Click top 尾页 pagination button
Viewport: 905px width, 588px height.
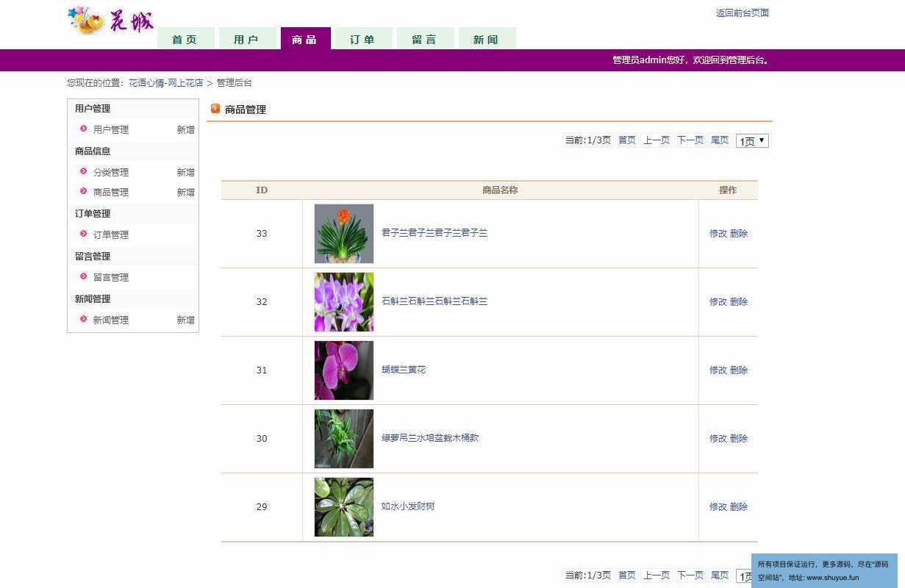[720, 140]
